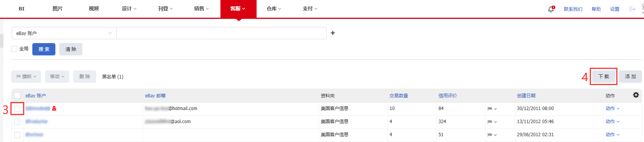The image size is (644, 142).
Task: Sort by eBay 账户 column header
Action: pyautogui.click(x=36, y=96)
